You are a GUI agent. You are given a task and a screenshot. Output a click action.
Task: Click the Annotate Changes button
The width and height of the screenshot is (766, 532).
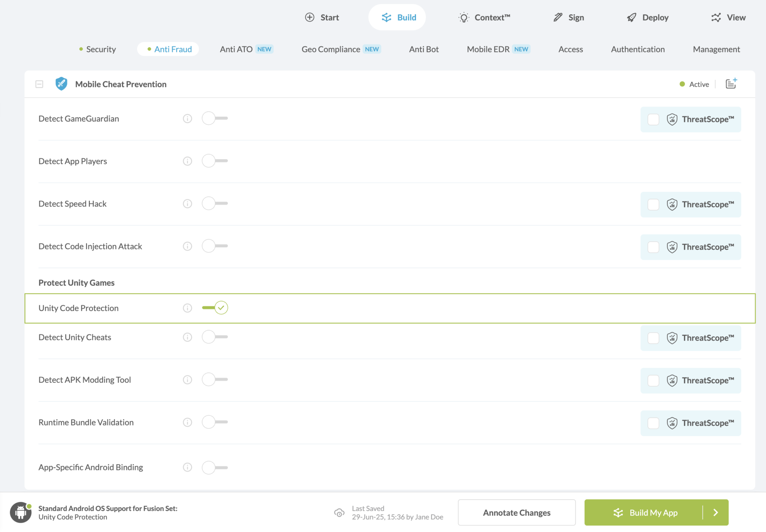(517, 513)
